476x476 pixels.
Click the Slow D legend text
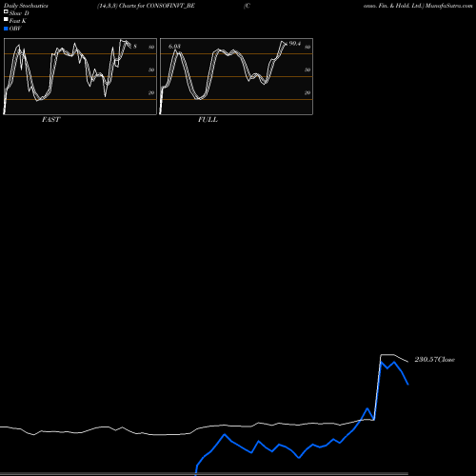(x=19, y=13)
